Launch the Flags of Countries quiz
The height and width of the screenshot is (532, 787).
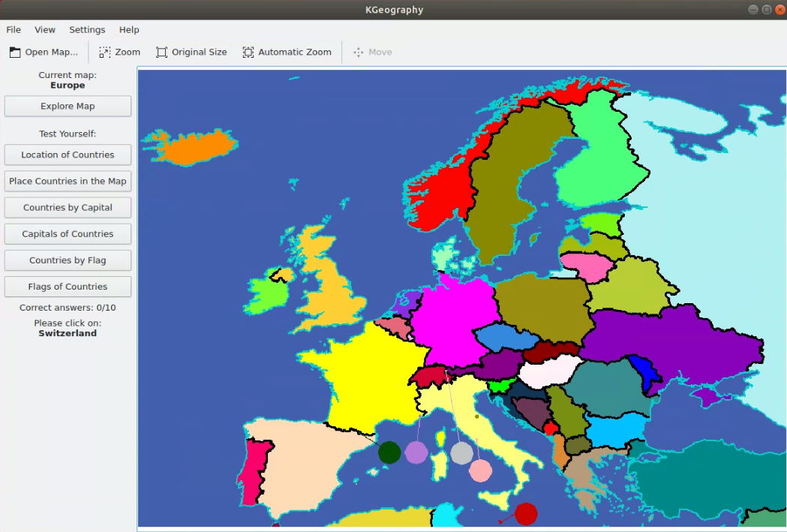tap(68, 286)
